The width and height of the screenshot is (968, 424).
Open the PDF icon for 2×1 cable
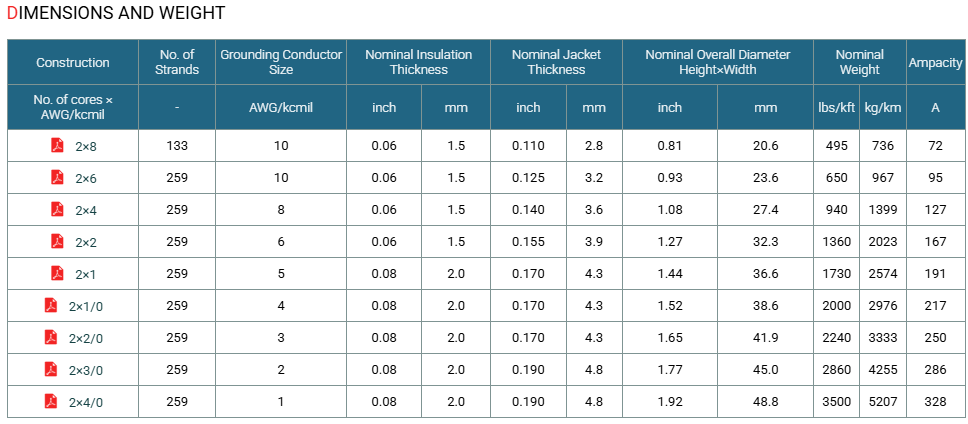[x=57, y=274]
